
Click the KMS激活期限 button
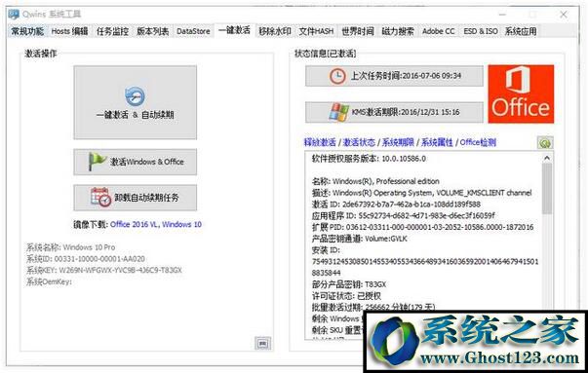394,112
